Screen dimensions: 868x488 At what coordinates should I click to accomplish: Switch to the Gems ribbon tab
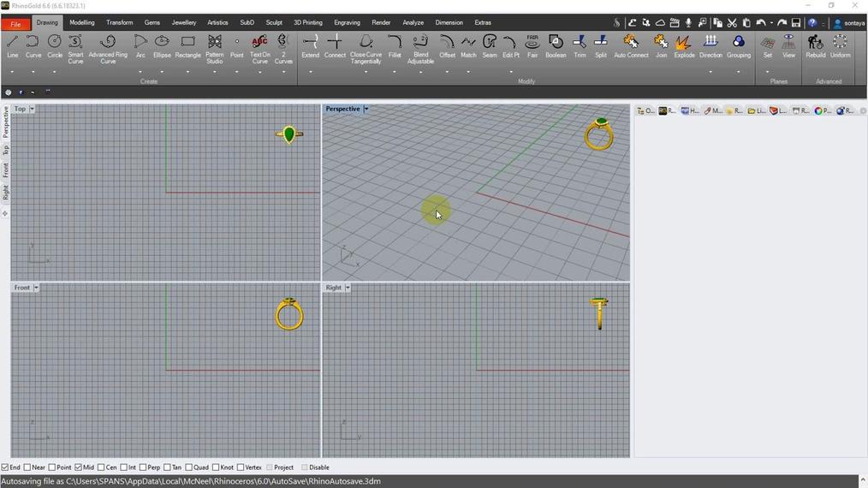click(x=152, y=23)
